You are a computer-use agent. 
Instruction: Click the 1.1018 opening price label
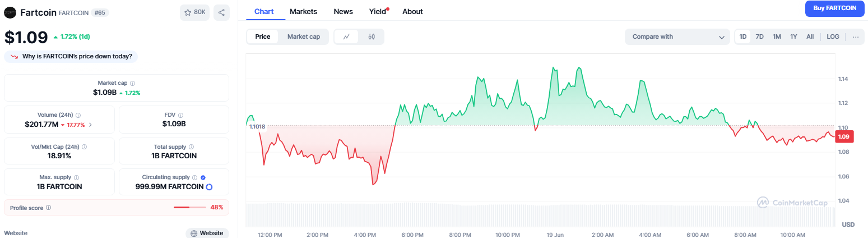click(x=257, y=126)
